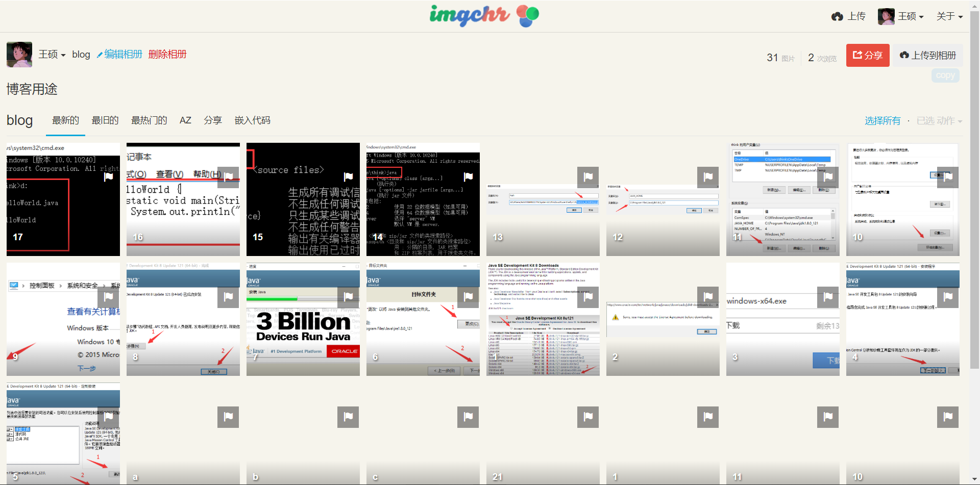Click the 31 图片 image count
The height and width of the screenshot is (485, 980).
pyautogui.click(x=780, y=58)
